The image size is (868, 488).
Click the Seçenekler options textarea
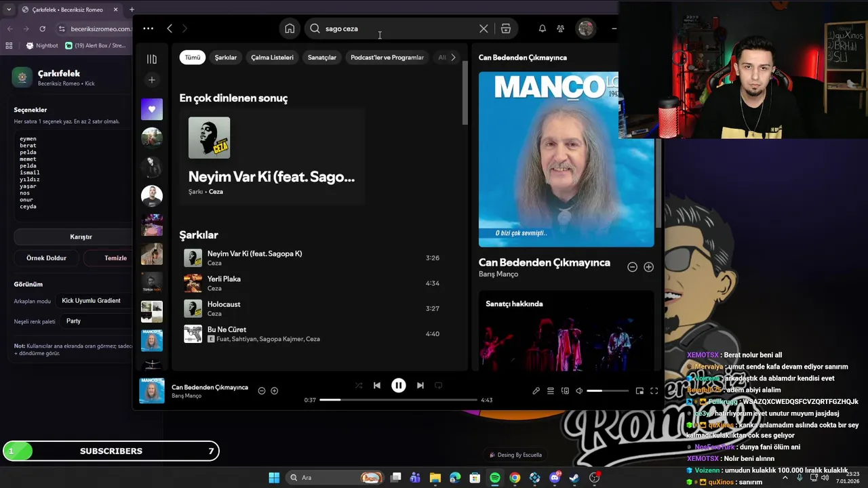[x=73, y=176]
